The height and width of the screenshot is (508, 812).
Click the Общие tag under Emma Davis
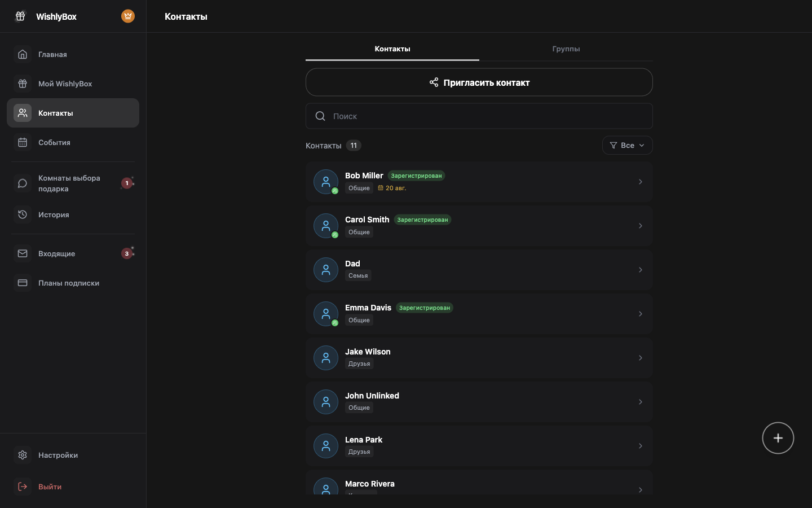pos(359,320)
